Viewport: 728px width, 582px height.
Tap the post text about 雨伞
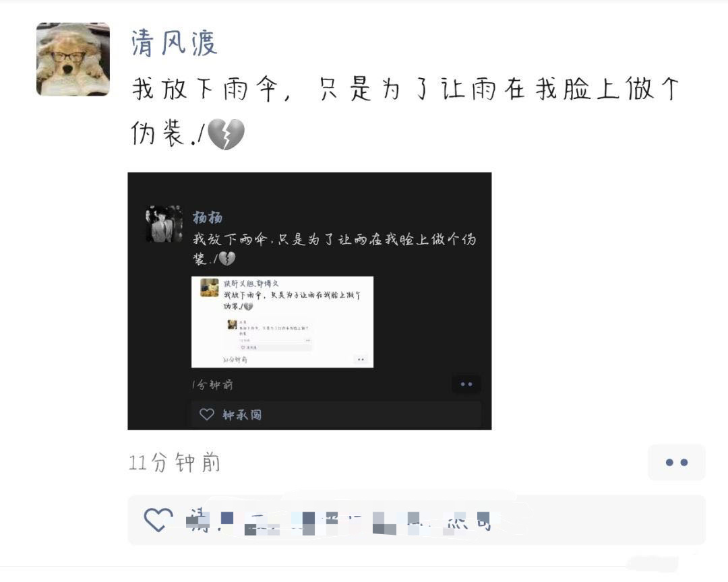click(x=405, y=110)
